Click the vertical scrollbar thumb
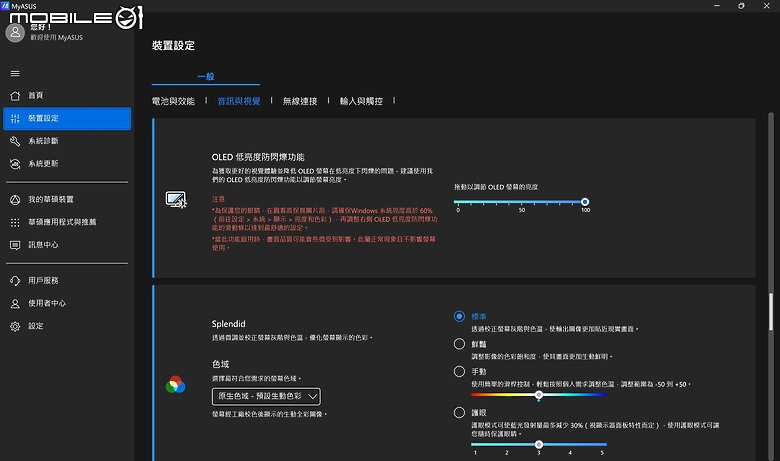Viewport: 780px width, 461px height. point(771,312)
